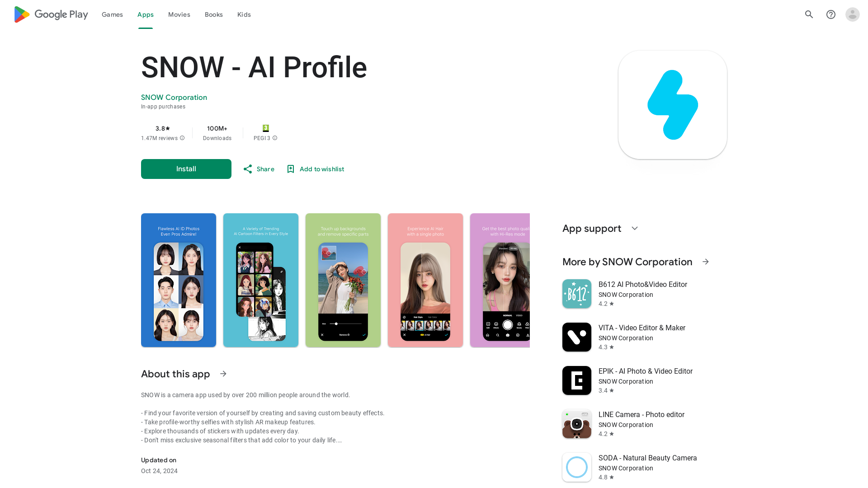Open the AI Cartoon Filters screenshot thumbnail

coord(261,280)
